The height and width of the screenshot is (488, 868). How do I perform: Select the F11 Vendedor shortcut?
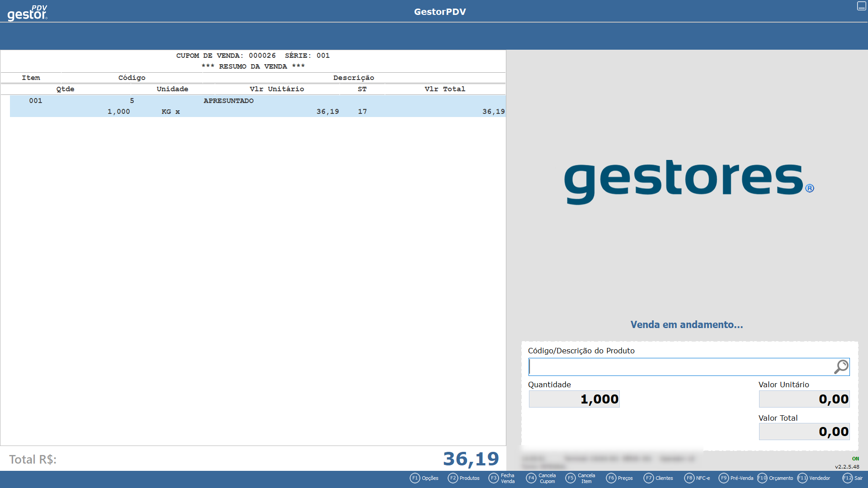tap(802, 478)
